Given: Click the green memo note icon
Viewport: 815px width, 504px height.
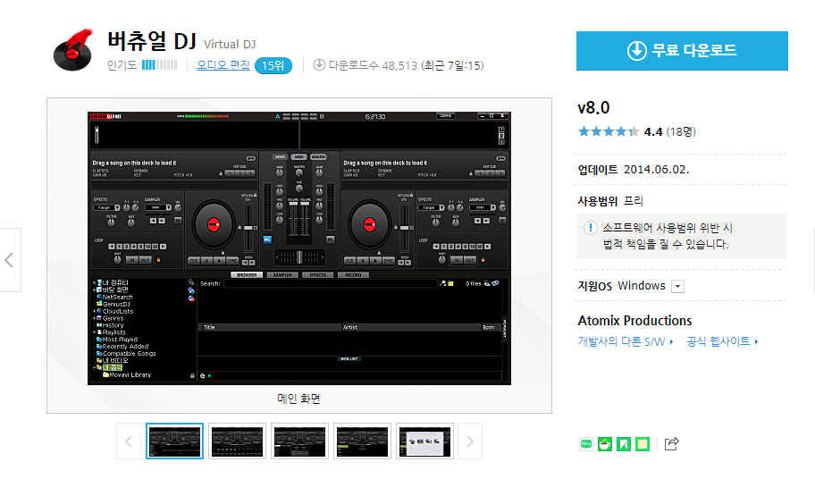Looking at the screenshot, I should coord(643,444).
